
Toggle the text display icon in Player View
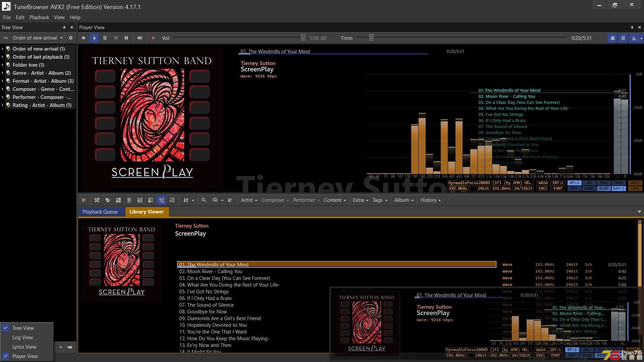point(612,38)
